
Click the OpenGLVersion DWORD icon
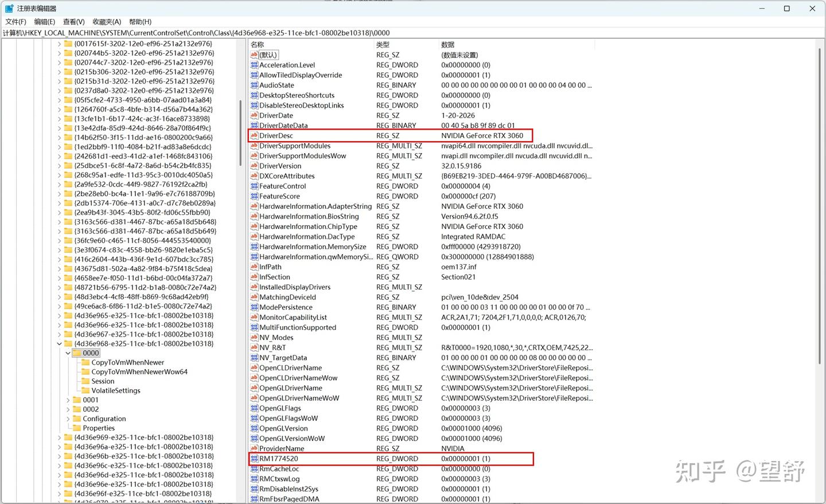[x=254, y=428]
